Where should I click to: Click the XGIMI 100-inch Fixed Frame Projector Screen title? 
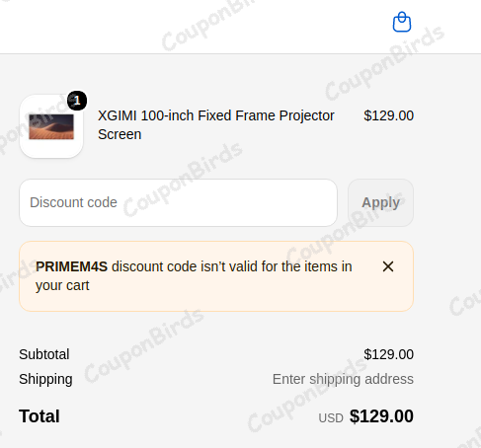click(x=216, y=125)
